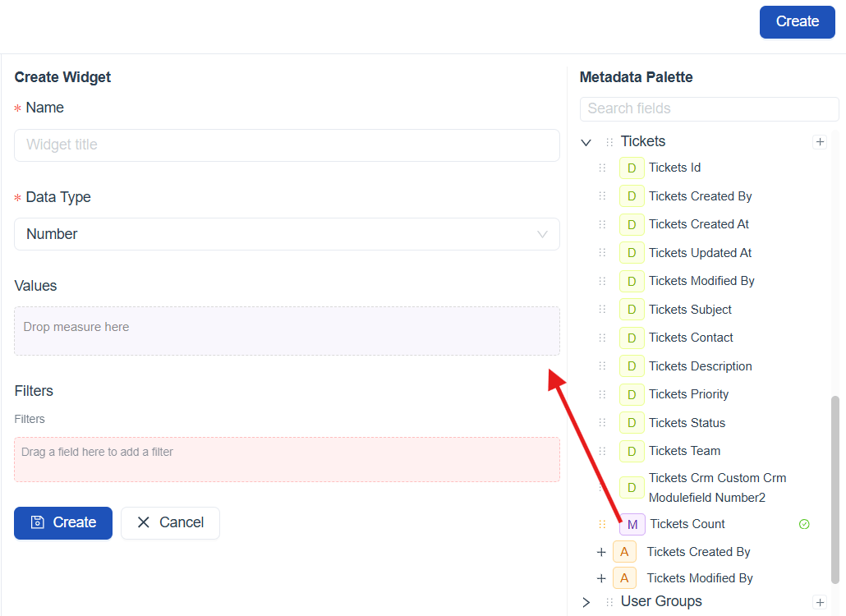846x616 pixels.
Task: Click the Create button with save icon
Action: [x=63, y=522]
